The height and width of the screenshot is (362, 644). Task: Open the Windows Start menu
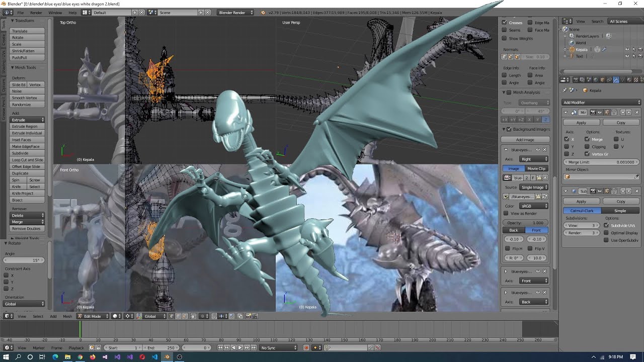point(6,357)
